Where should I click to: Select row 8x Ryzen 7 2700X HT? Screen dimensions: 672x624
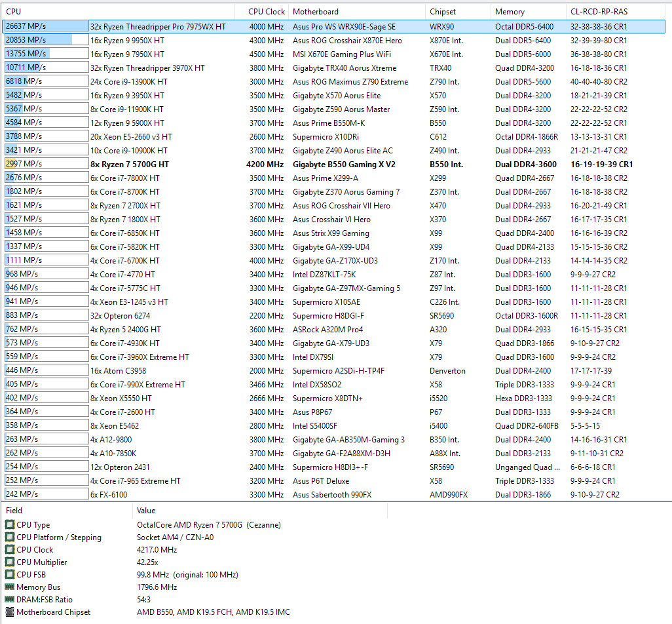tap(333, 205)
